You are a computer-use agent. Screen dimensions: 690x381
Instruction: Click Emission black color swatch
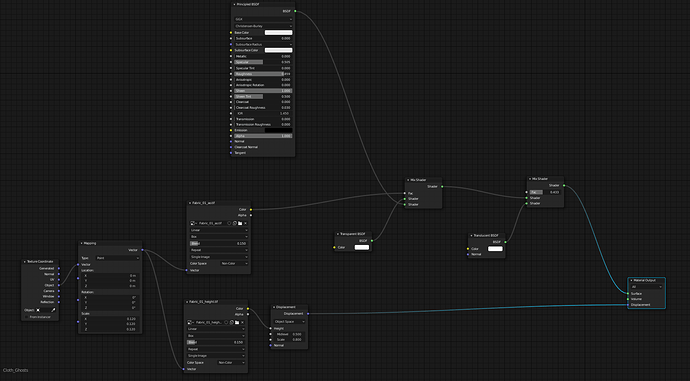278,130
